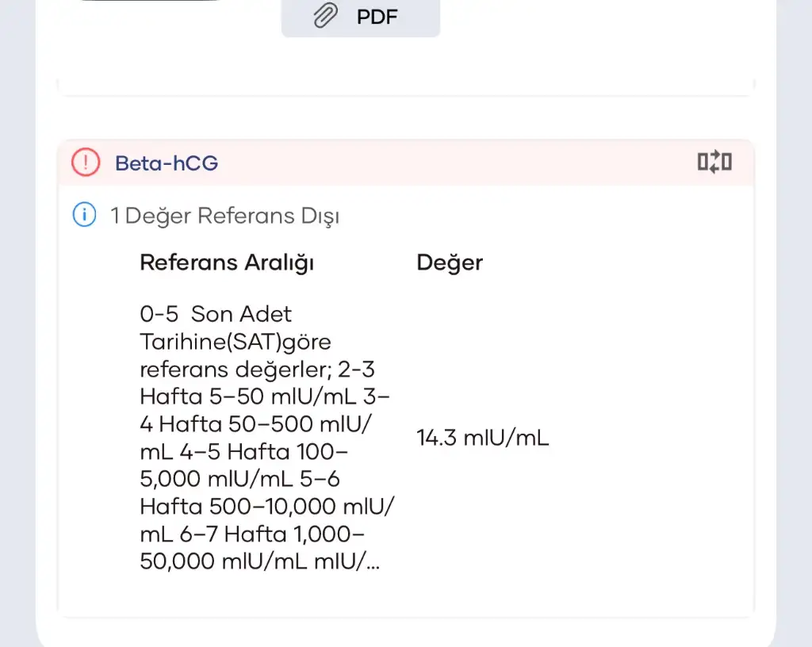Viewport: 812px width, 647px height.
Task: Select the "5,000 mIU/mL 5-6" line
Action: tap(240, 479)
